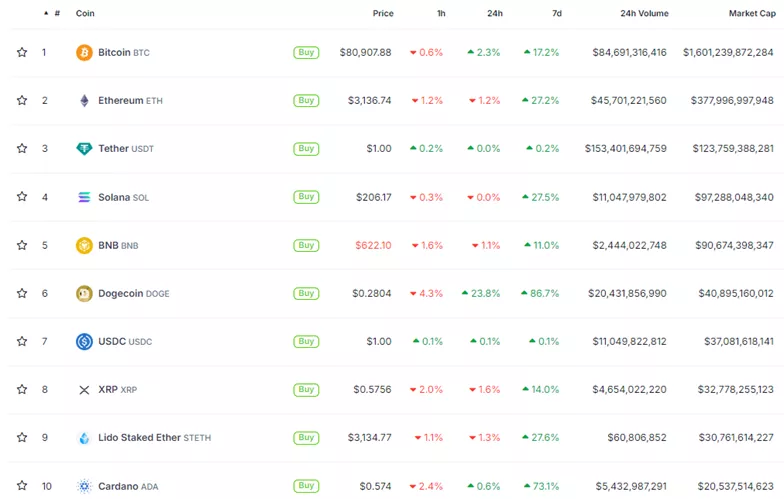This screenshot has height=499, width=784.
Task: Open the BNB coin page link
Action: 118,246
